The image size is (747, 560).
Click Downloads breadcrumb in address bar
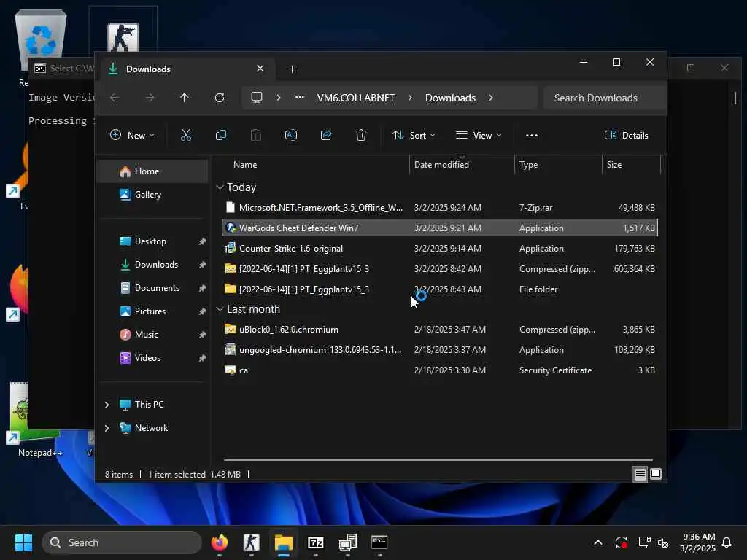pos(450,98)
